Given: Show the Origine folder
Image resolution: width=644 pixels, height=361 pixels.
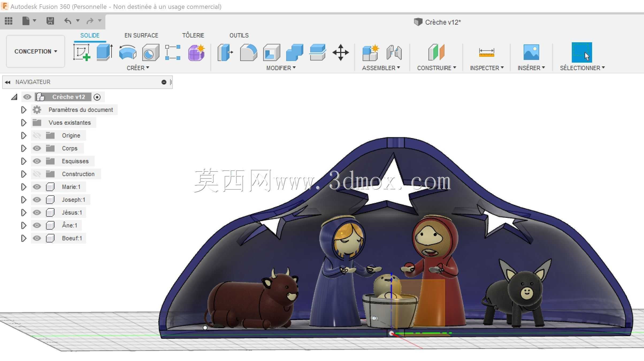Looking at the screenshot, I should (37, 135).
